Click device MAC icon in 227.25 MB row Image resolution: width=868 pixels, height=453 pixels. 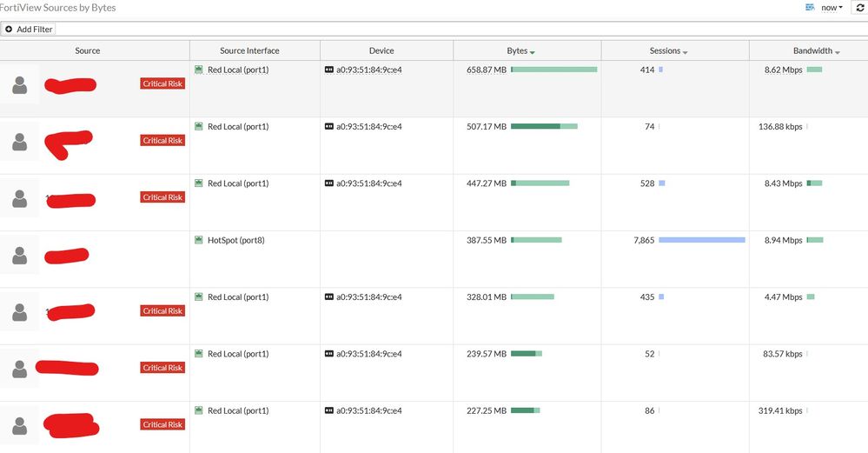click(329, 410)
